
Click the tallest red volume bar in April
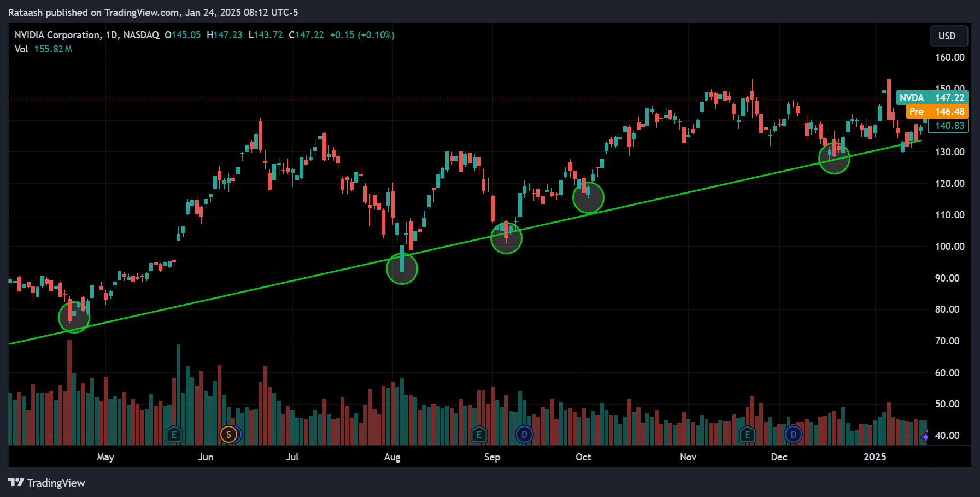point(69,392)
